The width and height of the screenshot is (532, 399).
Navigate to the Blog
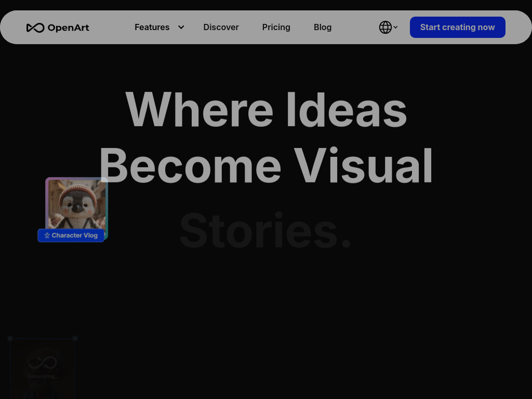coord(322,28)
